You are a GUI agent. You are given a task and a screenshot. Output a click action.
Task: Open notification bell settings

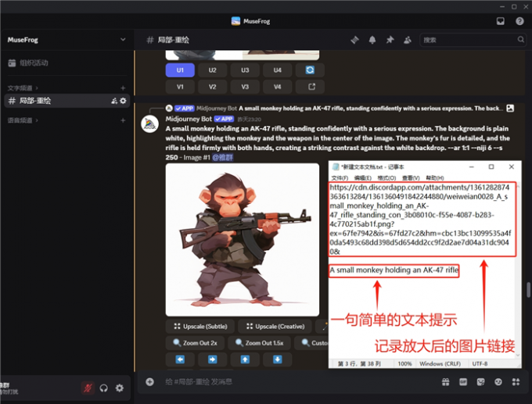pos(372,40)
